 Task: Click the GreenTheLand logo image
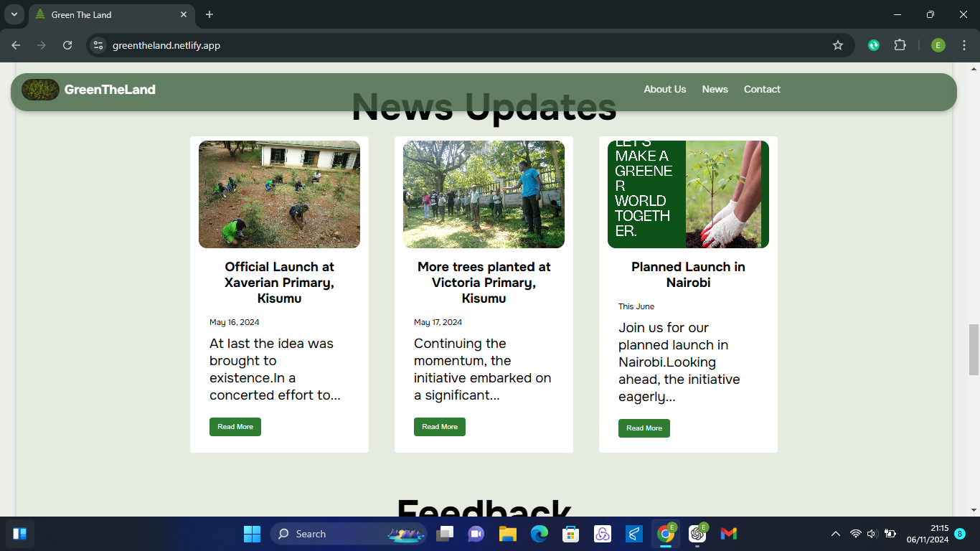tap(40, 90)
